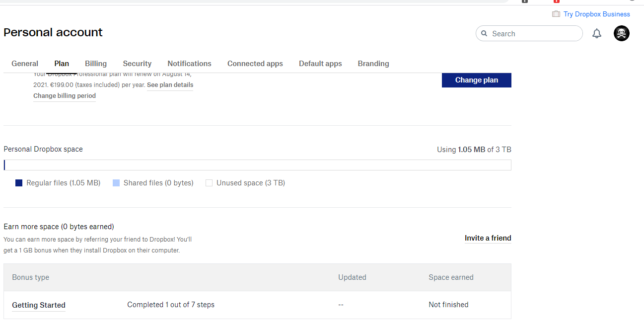
Task: Click the light blue Shared files swatch
Action: point(116,183)
